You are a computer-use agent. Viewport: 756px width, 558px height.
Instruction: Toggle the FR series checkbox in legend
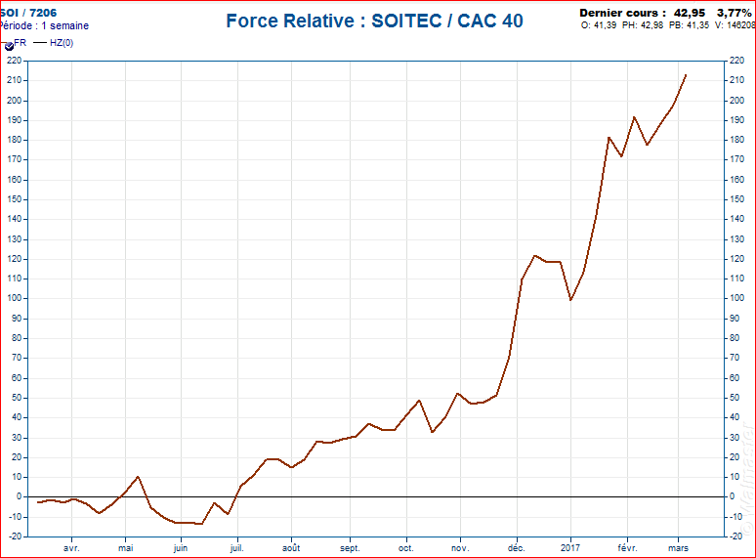click(9, 46)
